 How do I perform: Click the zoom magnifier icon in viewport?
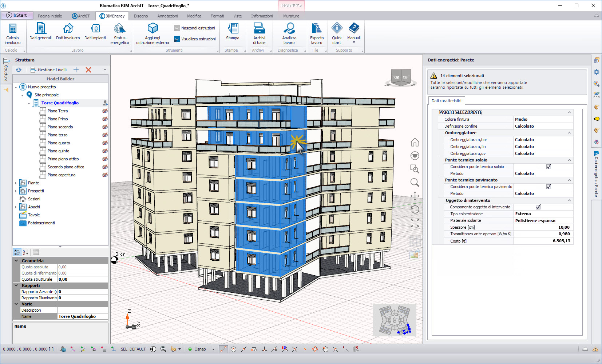[x=415, y=183]
